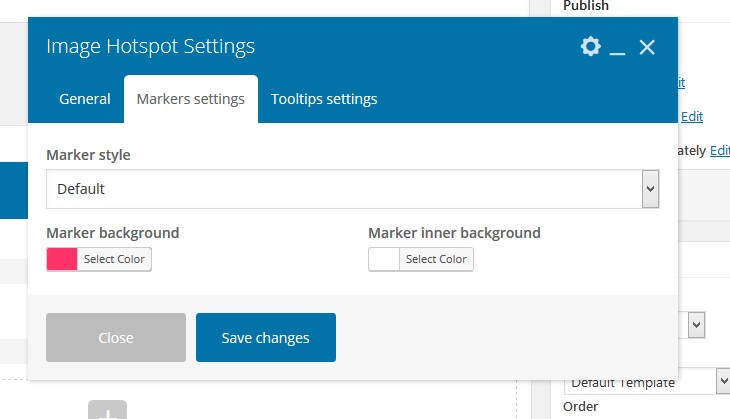Click the pink Marker background swatch
Image resolution: width=730 pixels, height=419 pixels.
tap(62, 259)
